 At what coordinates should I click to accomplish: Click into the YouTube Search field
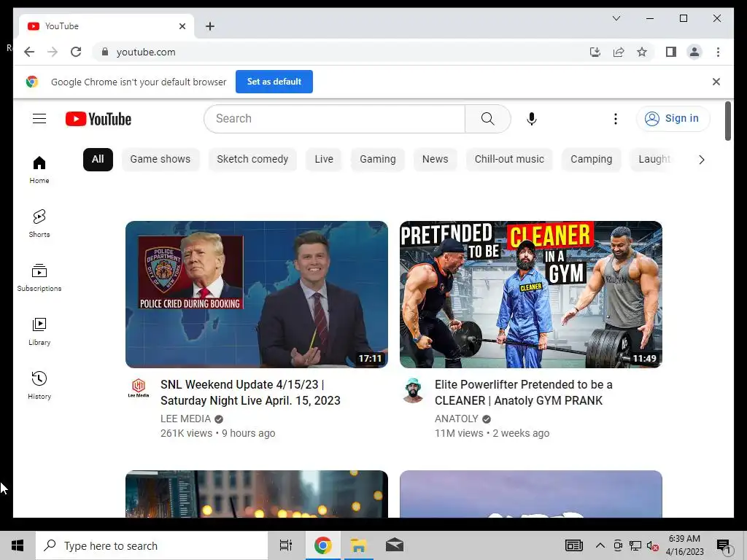[334, 119]
